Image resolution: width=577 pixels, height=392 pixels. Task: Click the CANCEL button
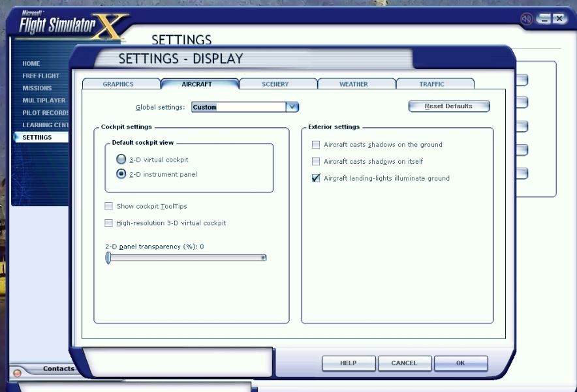(x=405, y=363)
